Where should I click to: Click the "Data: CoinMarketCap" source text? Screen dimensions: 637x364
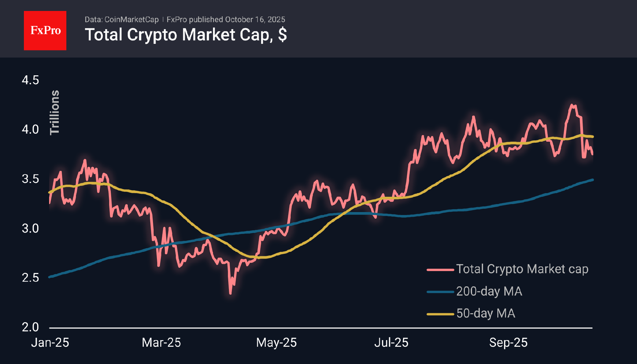(x=121, y=20)
